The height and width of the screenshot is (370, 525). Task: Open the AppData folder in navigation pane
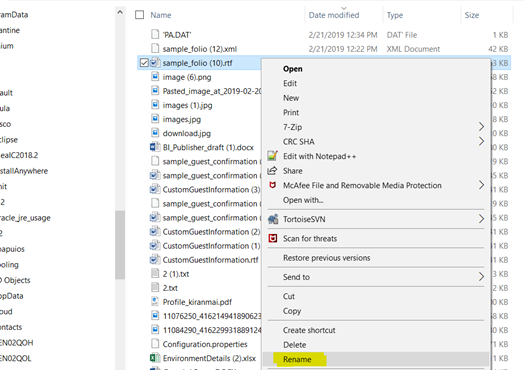coord(12,296)
